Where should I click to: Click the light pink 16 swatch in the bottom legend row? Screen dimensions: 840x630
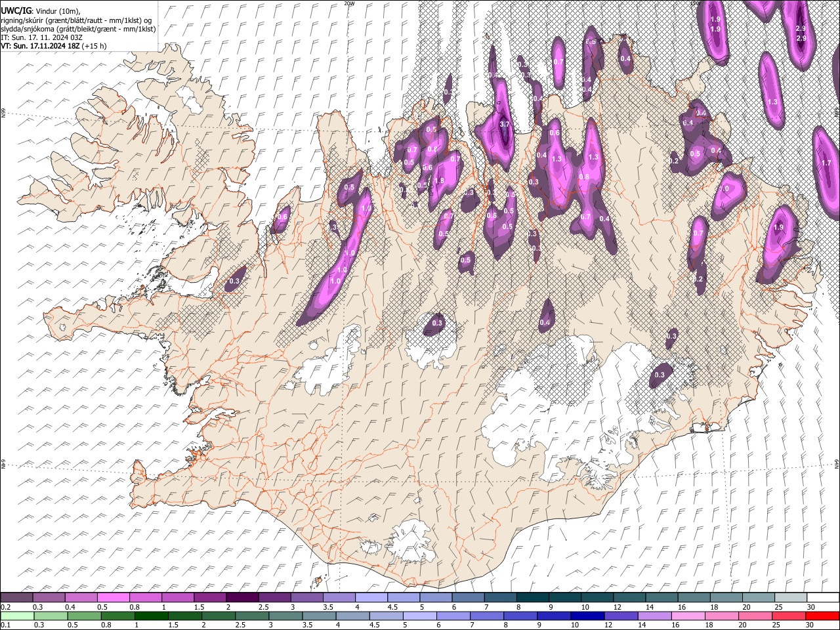coord(688,616)
